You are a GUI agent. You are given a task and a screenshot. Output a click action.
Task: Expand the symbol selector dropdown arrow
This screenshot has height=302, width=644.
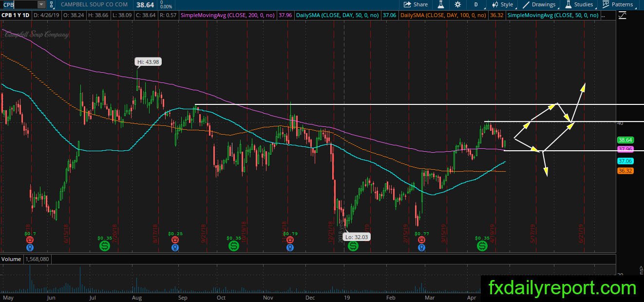point(41,4)
